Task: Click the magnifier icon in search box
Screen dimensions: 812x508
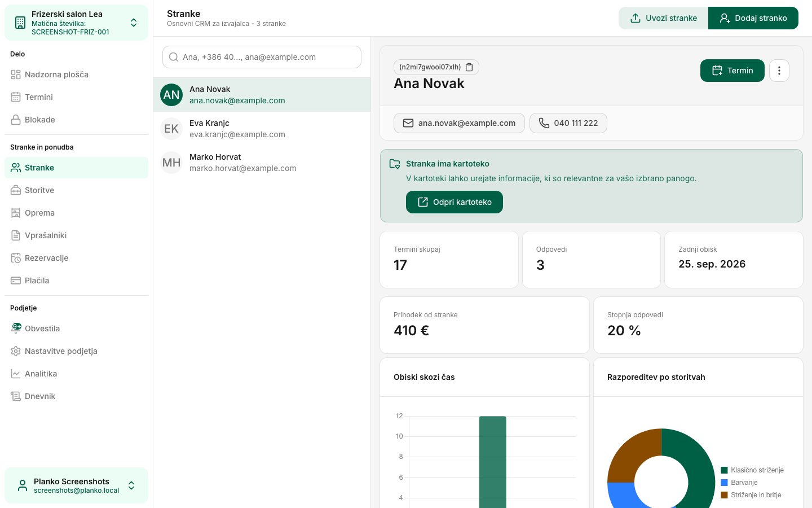Action: [174, 57]
